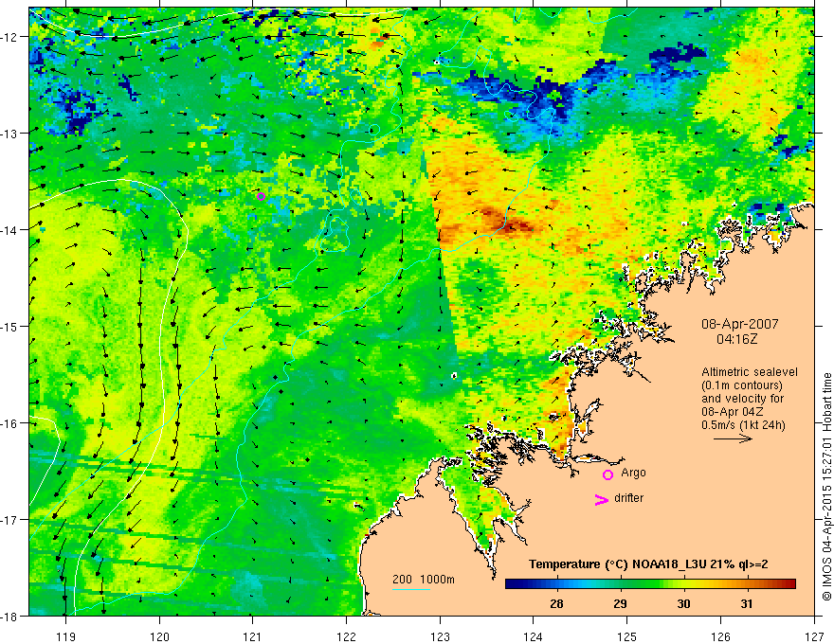Click the 120 longitude axis label
834x644 pixels.
[x=159, y=635]
